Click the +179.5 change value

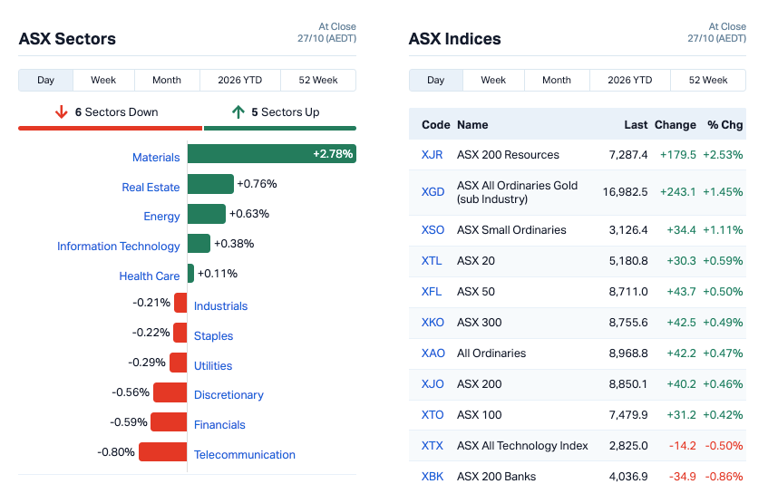pyautogui.click(x=678, y=155)
